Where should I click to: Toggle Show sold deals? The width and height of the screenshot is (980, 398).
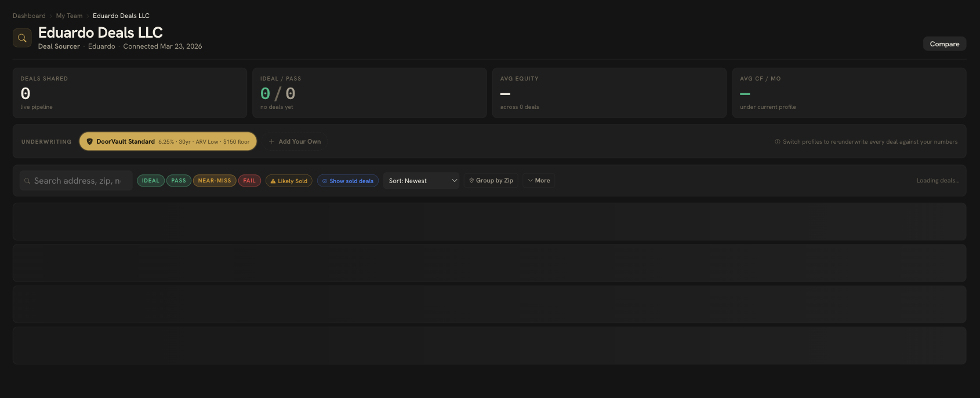click(348, 181)
